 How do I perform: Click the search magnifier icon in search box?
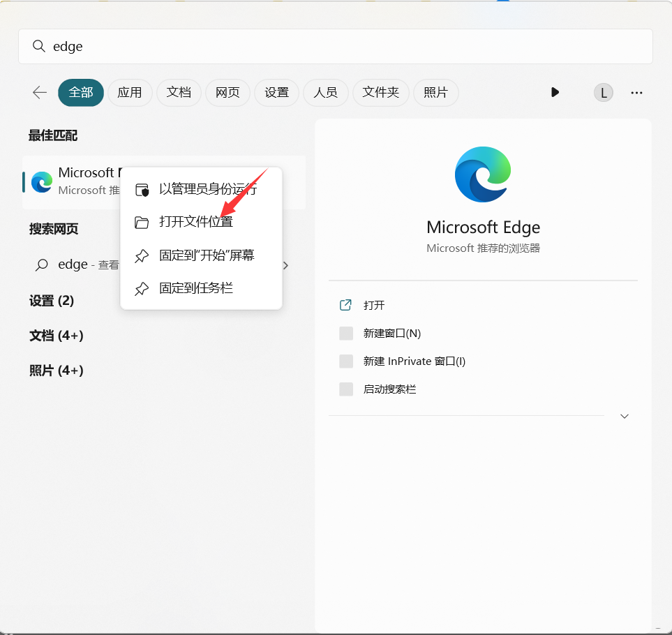pyautogui.click(x=39, y=46)
